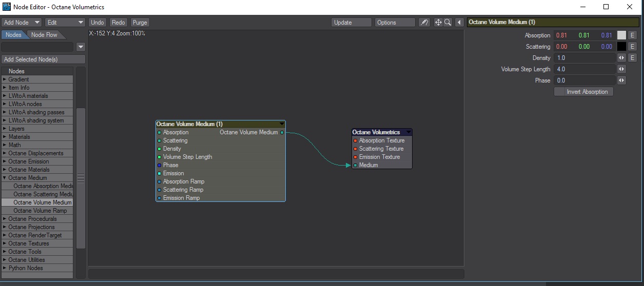The image size is (644, 286).
Task: Click the node name field Octane Volume Medium (1)
Action: click(554, 22)
